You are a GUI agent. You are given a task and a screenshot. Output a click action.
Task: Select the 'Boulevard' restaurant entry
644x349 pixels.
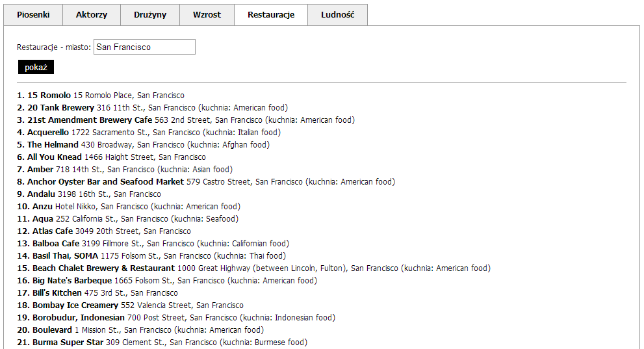point(140,330)
